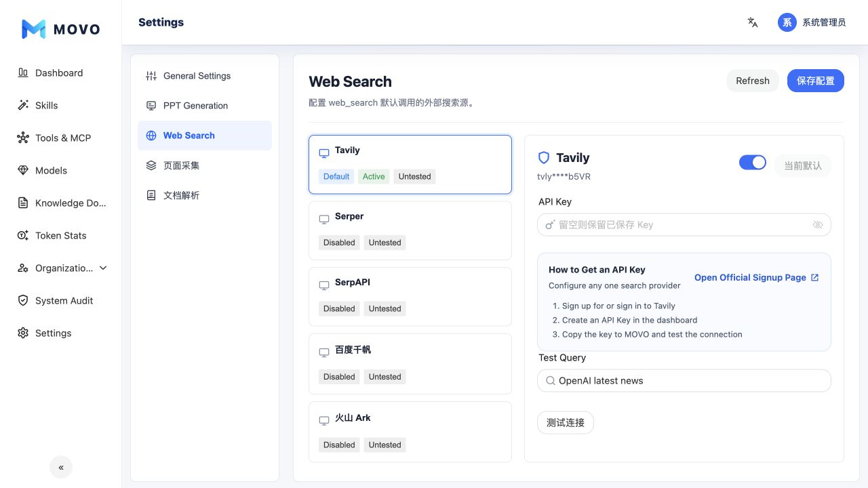
Task: Click the 当前默认 button
Action: (x=803, y=165)
